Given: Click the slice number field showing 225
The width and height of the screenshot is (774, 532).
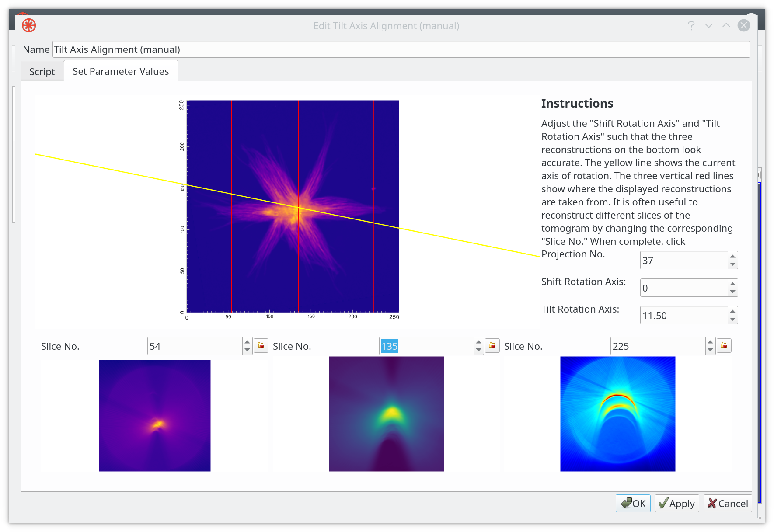Looking at the screenshot, I should (x=658, y=346).
